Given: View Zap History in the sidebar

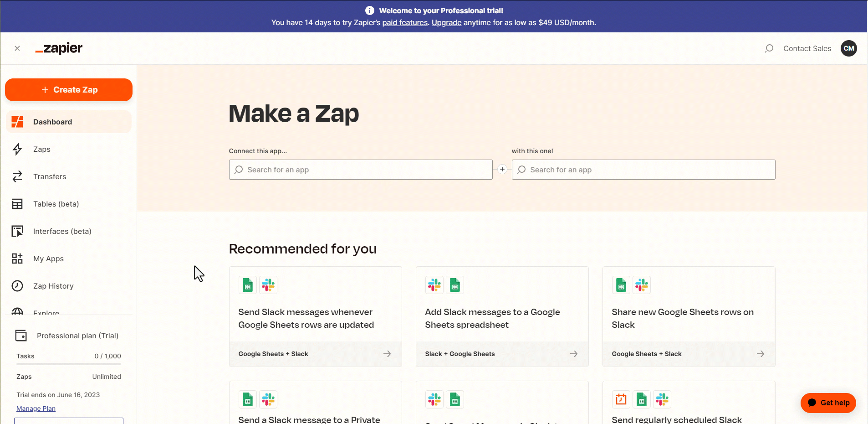Looking at the screenshot, I should click(x=69, y=286).
